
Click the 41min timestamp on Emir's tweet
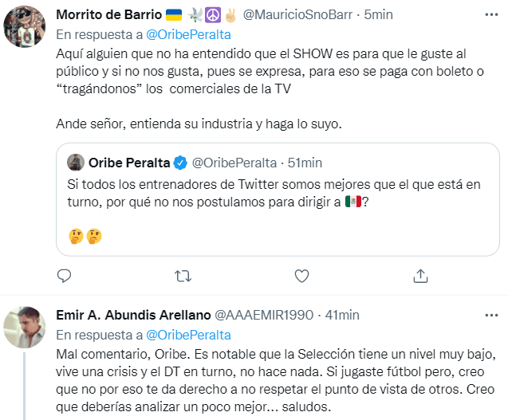[343, 315]
